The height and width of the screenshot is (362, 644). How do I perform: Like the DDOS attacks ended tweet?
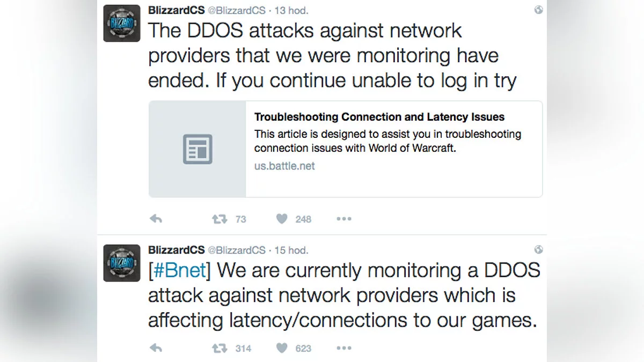click(x=282, y=219)
